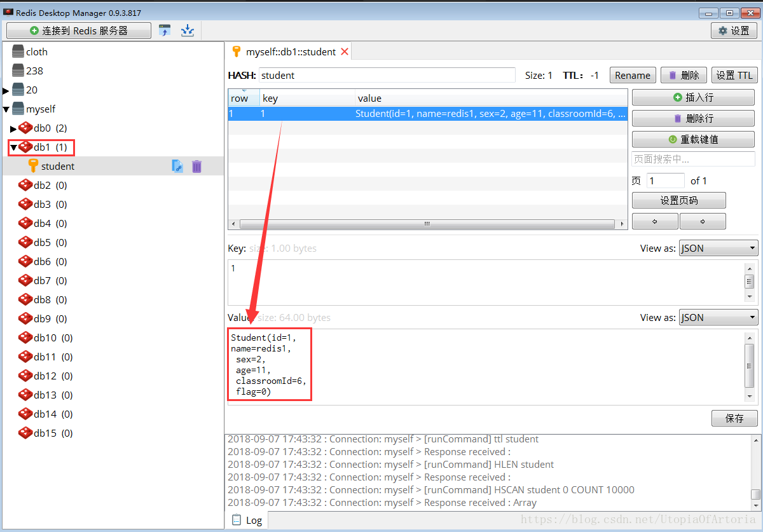Click the db3 database icon
Viewport: 763px width, 532px height.
tap(25, 204)
